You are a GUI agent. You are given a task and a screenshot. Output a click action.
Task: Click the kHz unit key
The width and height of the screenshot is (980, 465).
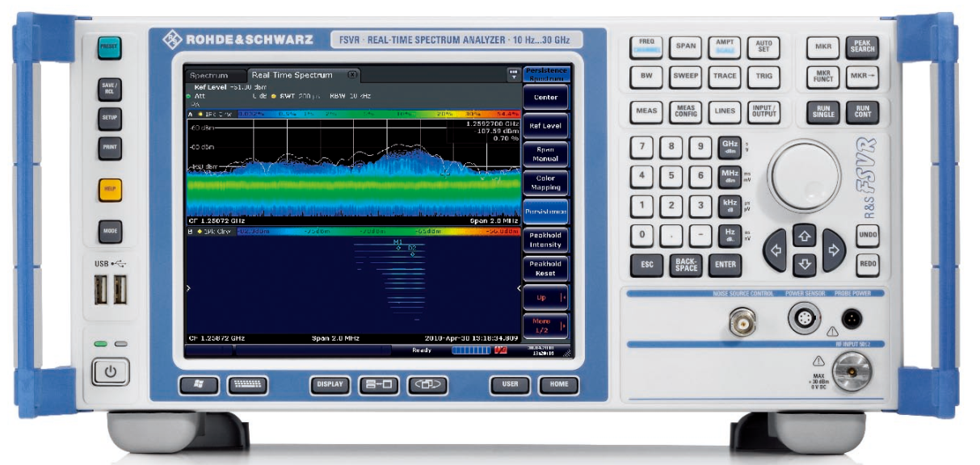click(x=730, y=205)
